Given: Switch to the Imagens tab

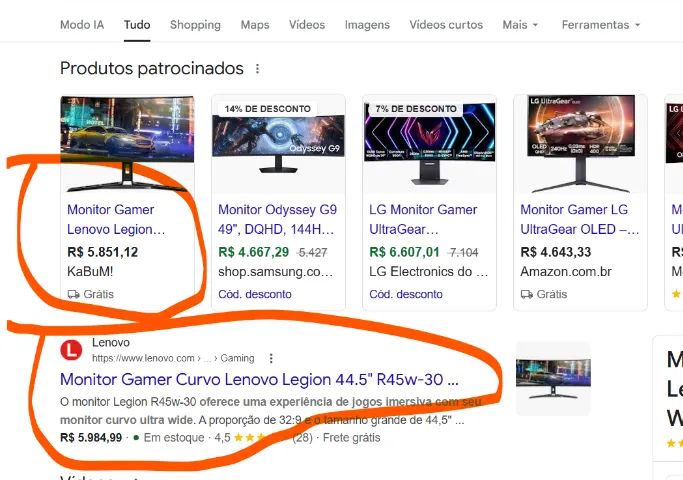Looking at the screenshot, I should pyautogui.click(x=367, y=25).
